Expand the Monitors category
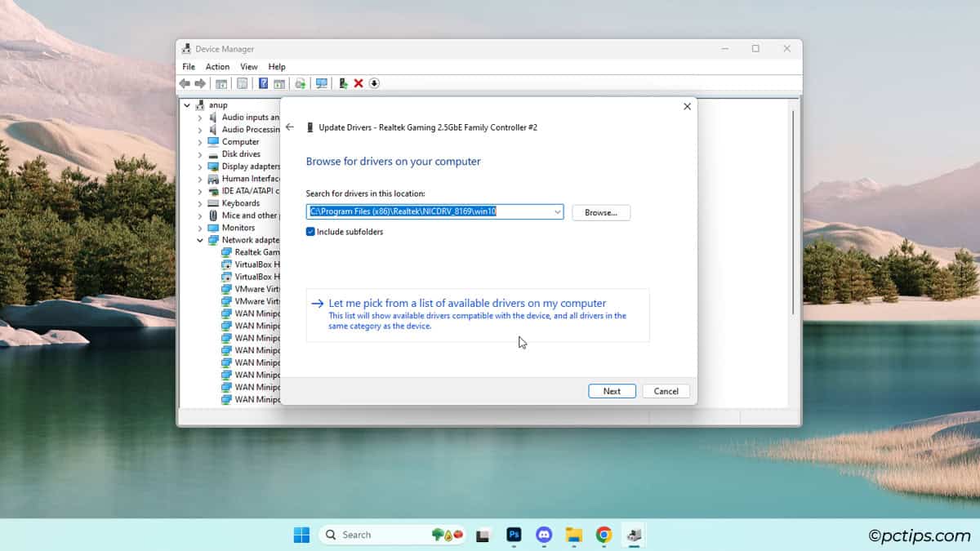Viewport: 980px width, 551px height. point(200,228)
